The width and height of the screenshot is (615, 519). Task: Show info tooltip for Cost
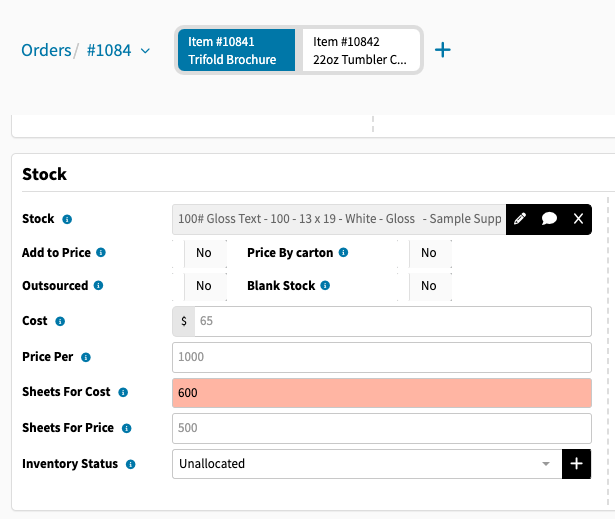60,321
